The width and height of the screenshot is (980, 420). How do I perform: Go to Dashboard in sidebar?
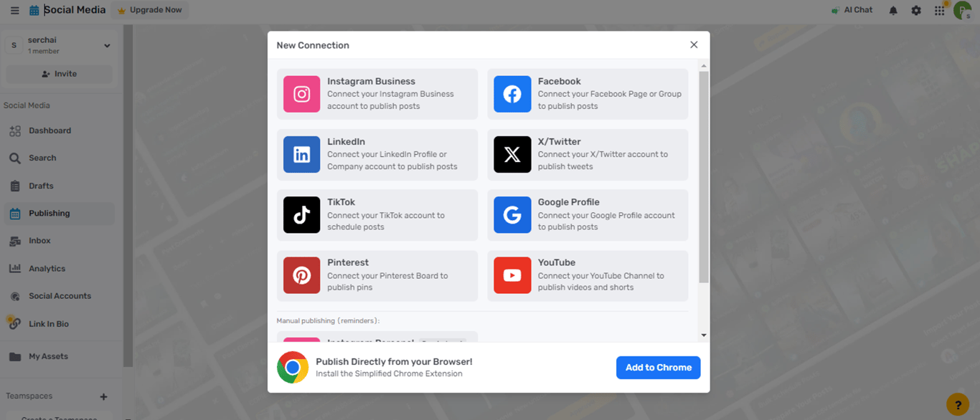(57, 131)
